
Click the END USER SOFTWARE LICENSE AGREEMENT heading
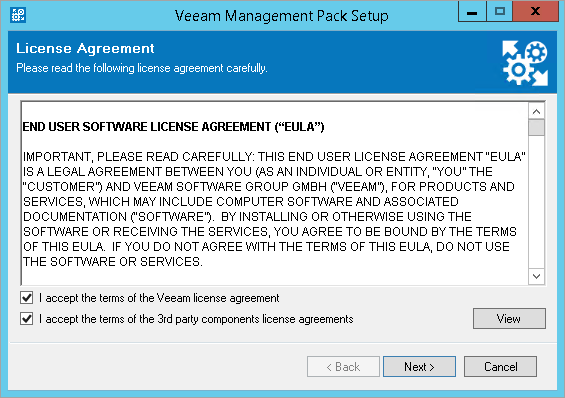[173, 127]
